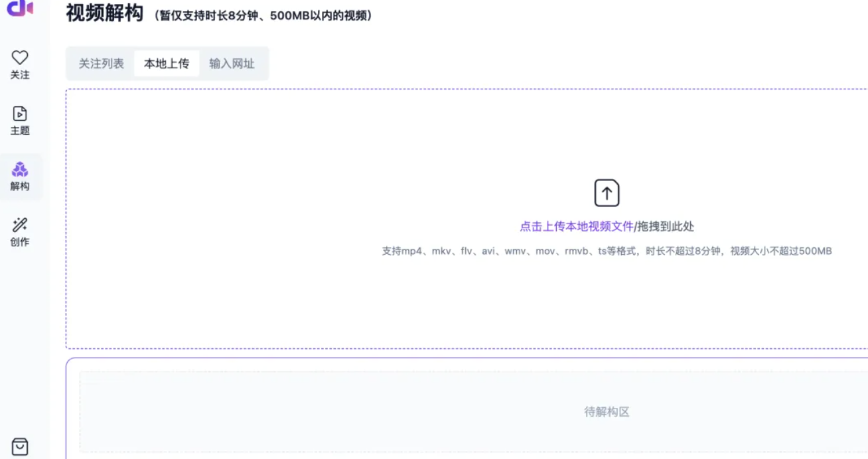Click the 关注 label under the heart
The width and height of the screenshot is (868, 459).
pos(20,75)
